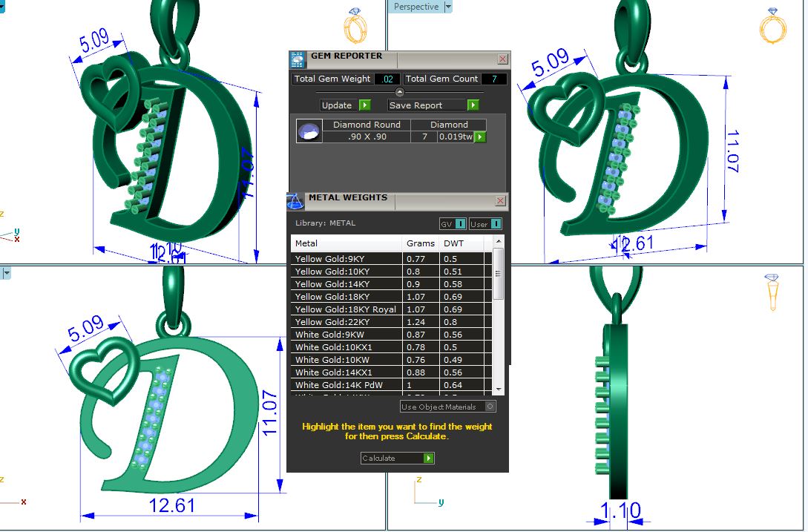This screenshot has width=808, height=532.
Task: Click the side-view ring icon in bottom-right viewport
Action: pyautogui.click(x=772, y=292)
